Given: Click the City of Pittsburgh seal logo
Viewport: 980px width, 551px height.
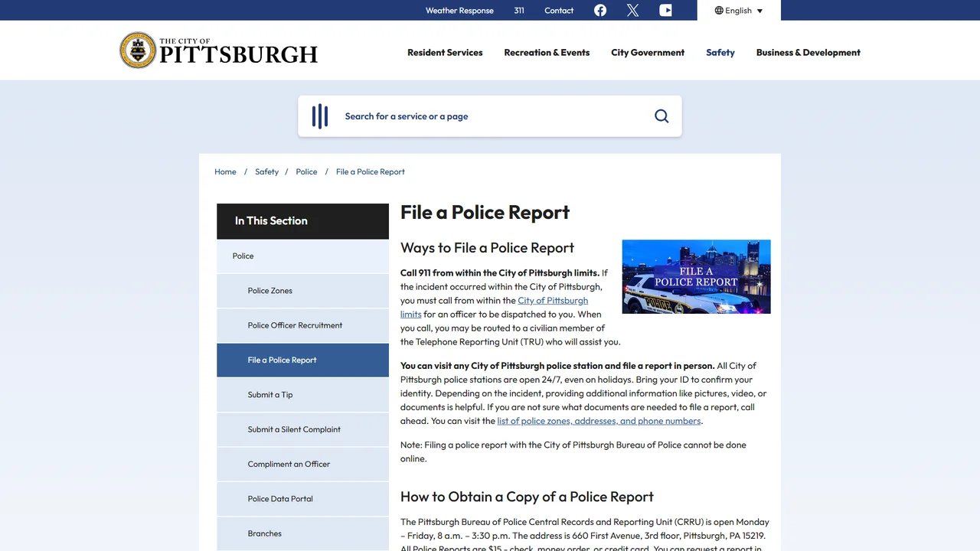Looking at the screenshot, I should point(138,51).
